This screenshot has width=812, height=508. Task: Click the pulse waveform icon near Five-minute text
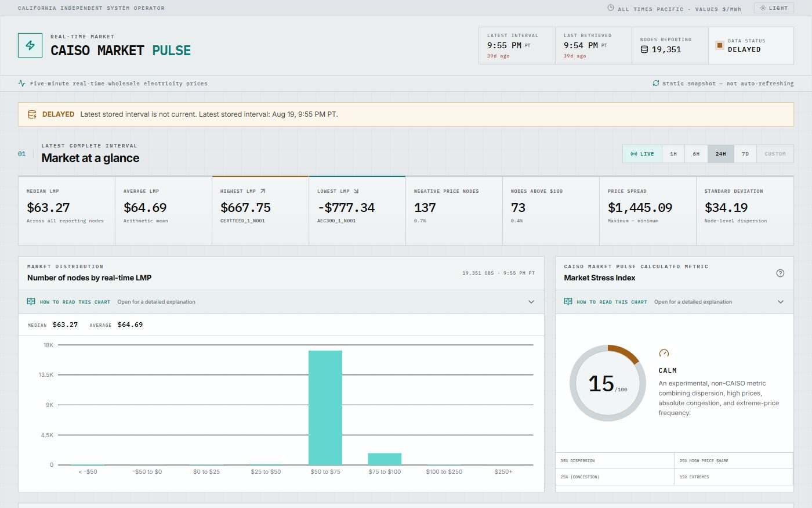[22, 83]
